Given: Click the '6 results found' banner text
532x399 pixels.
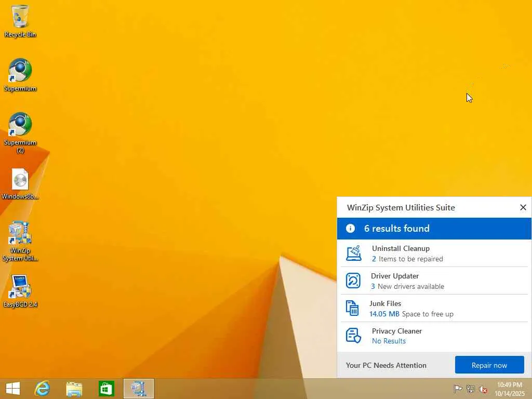Looking at the screenshot, I should click(x=396, y=229).
